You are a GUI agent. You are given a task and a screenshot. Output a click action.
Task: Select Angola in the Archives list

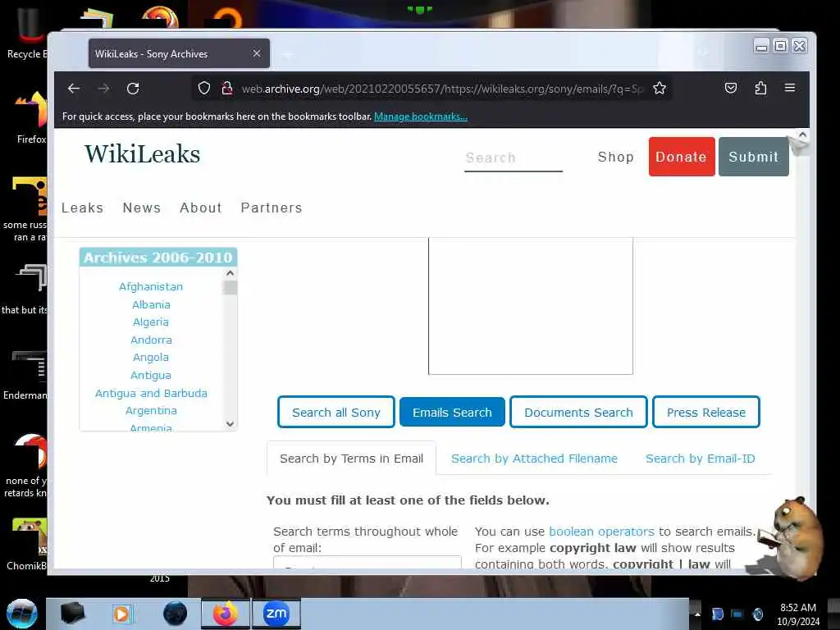point(151,358)
